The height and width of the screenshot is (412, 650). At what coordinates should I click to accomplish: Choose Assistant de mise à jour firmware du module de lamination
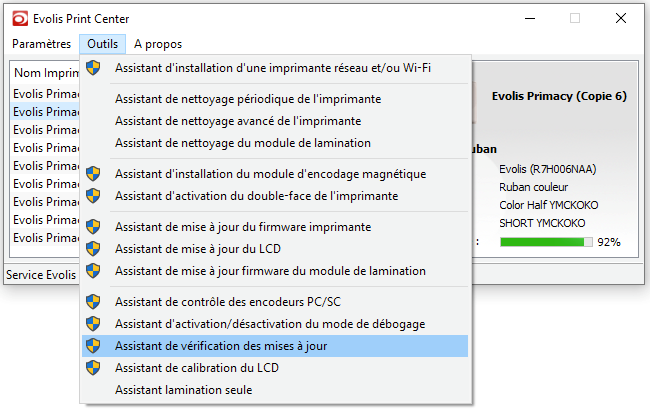[275, 271]
